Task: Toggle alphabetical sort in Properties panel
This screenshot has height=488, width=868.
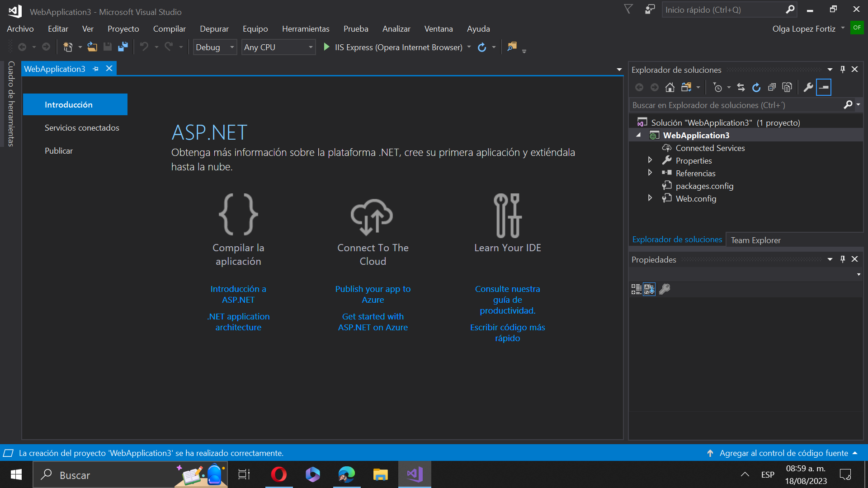Action: click(x=649, y=289)
